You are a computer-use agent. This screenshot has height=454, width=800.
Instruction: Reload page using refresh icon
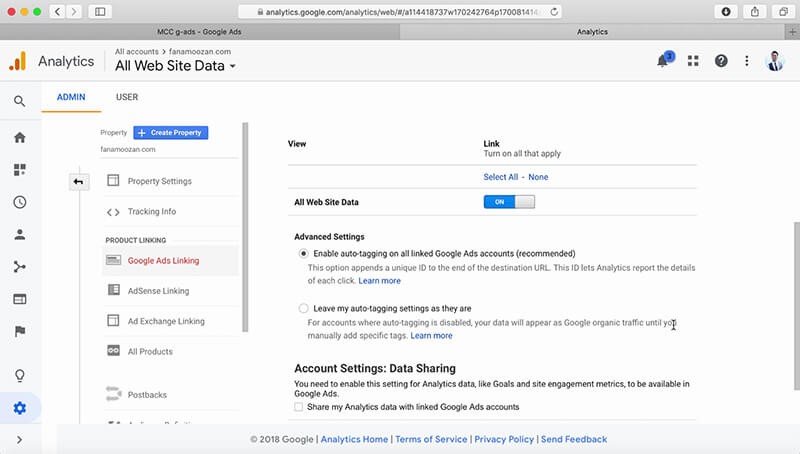(x=554, y=12)
